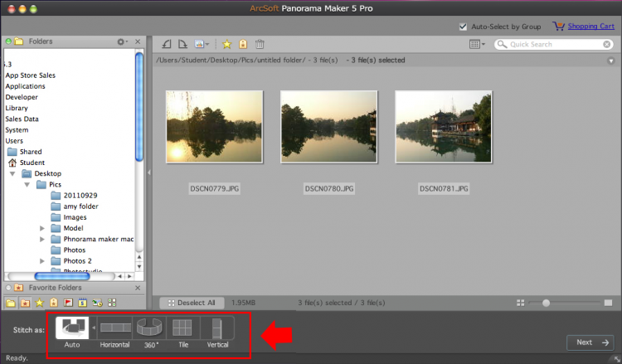Click the folder tree horizontal scrollbar thumb
This screenshot has width=622, height=364.
tap(62, 276)
